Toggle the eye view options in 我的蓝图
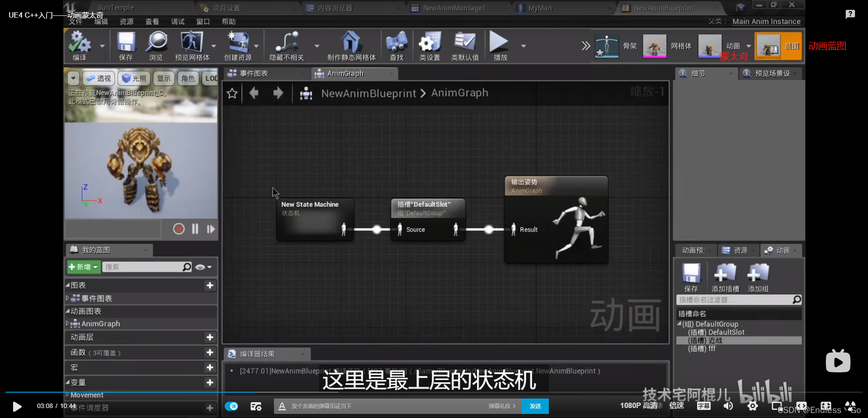The height and width of the screenshot is (418, 868). click(x=203, y=267)
